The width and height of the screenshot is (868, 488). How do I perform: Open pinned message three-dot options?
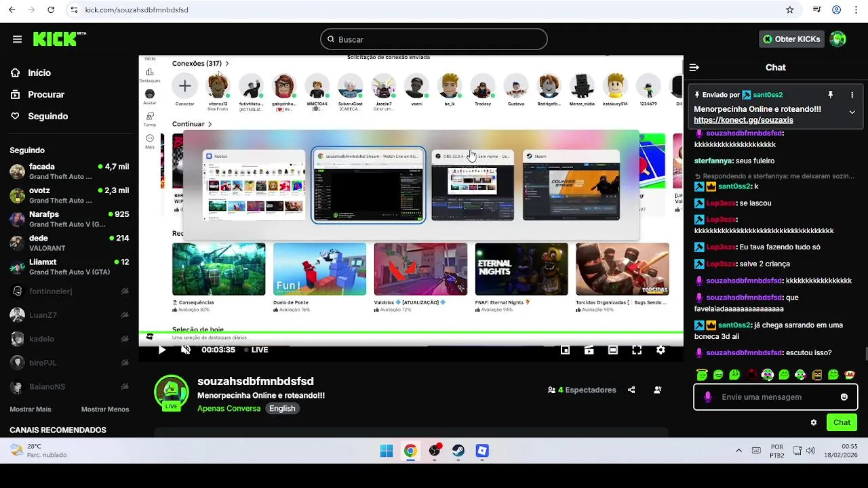852,95
